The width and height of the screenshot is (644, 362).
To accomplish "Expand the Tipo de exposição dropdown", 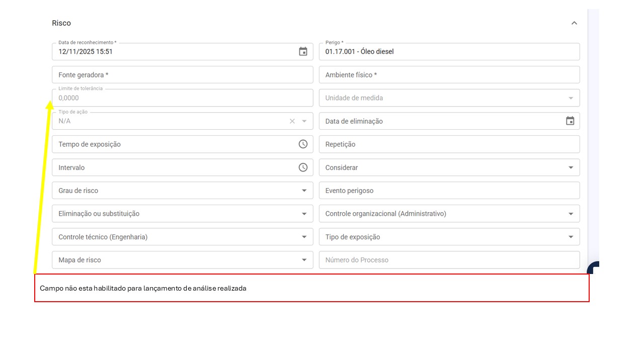I will (571, 237).
